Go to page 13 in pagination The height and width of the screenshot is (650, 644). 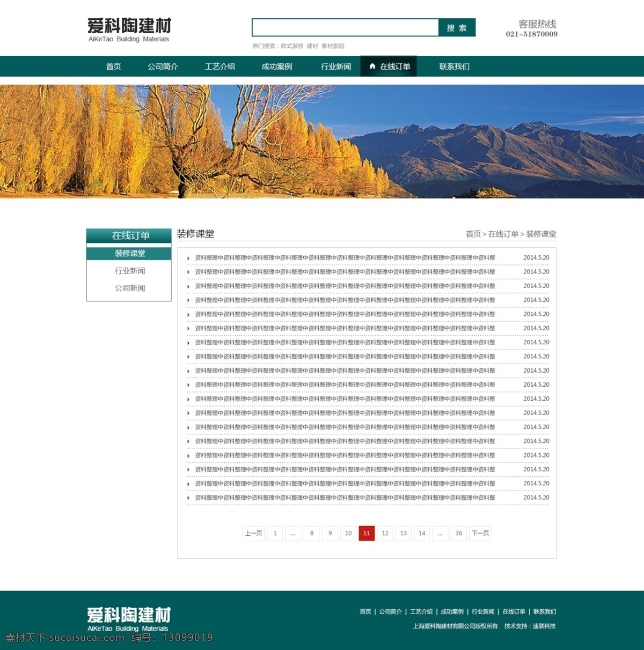pyautogui.click(x=404, y=533)
